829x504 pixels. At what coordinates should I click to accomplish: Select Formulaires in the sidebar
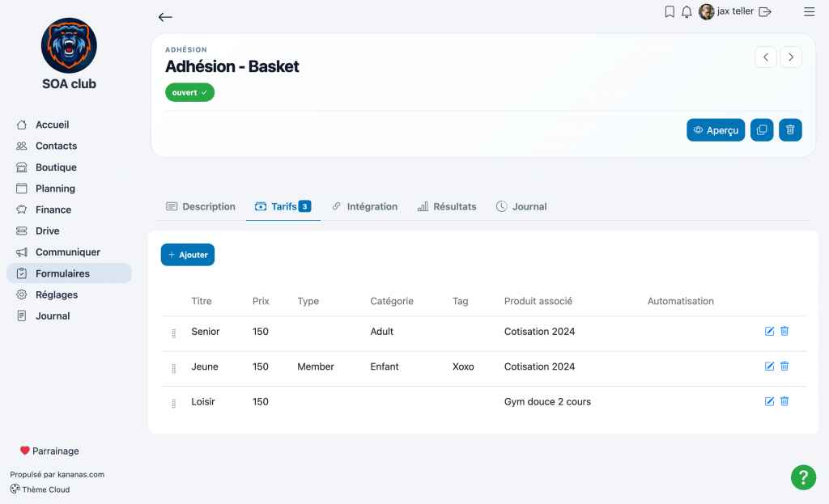[69, 273]
